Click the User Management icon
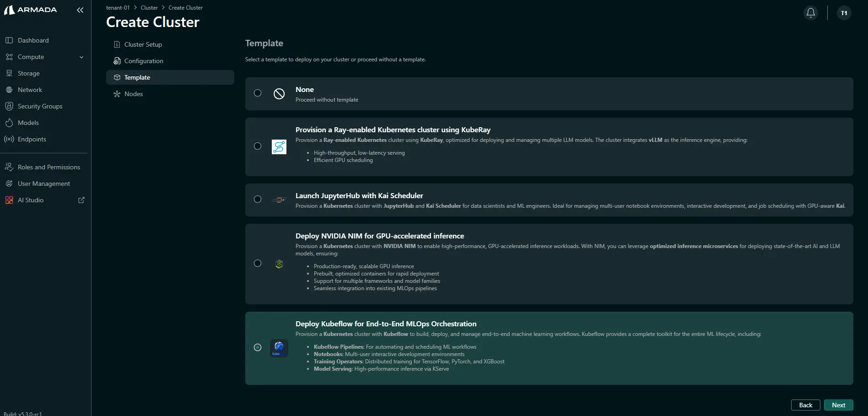The width and height of the screenshot is (868, 416). 9,184
